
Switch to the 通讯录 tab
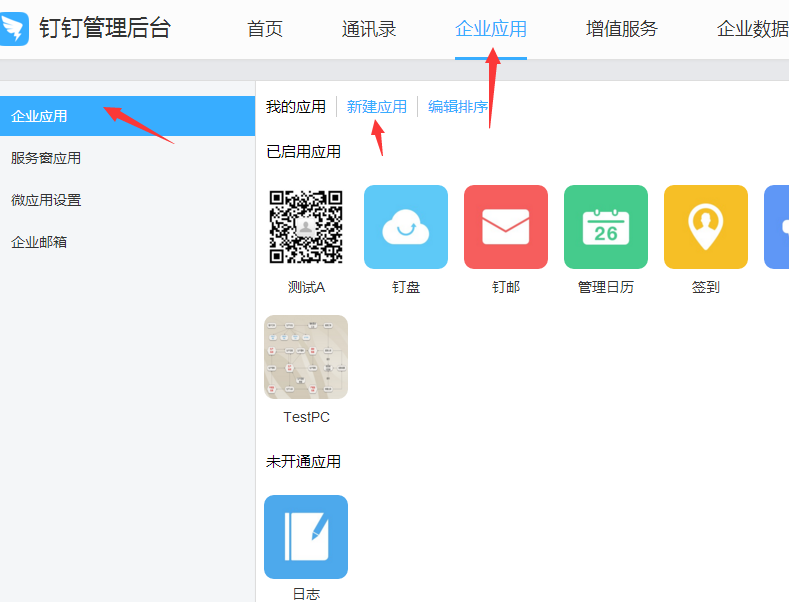(x=369, y=29)
